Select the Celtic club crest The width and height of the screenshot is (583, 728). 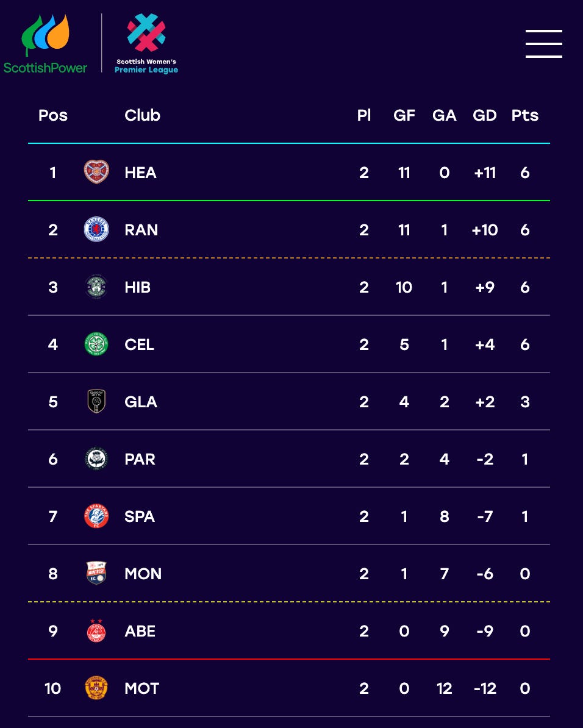pyautogui.click(x=96, y=344)
